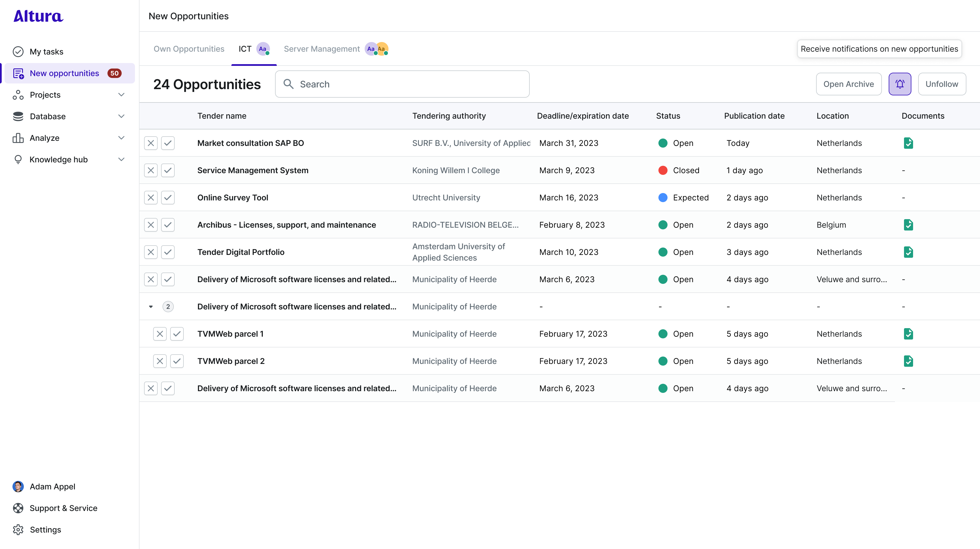Open document icon for Tender Digital Portfolio

(x=908, y=252)
